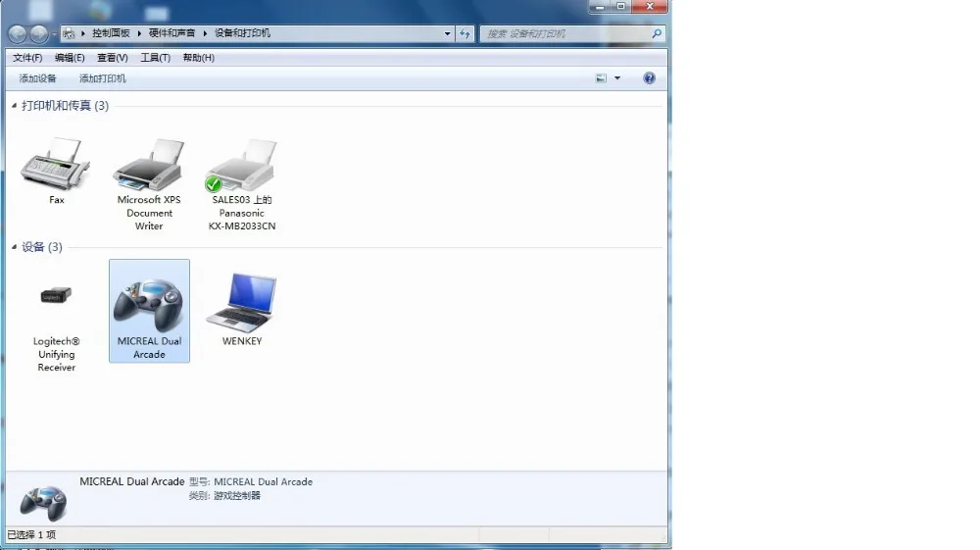Click 类别: 游戏控制器 text in details pane
980x550 pixels.
[x=225, y=496]
